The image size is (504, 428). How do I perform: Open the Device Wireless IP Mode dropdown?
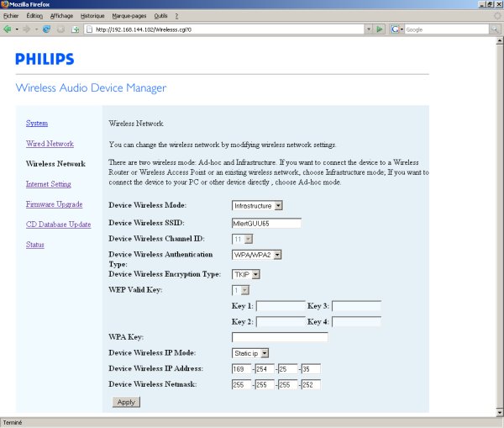coord(250,353)
